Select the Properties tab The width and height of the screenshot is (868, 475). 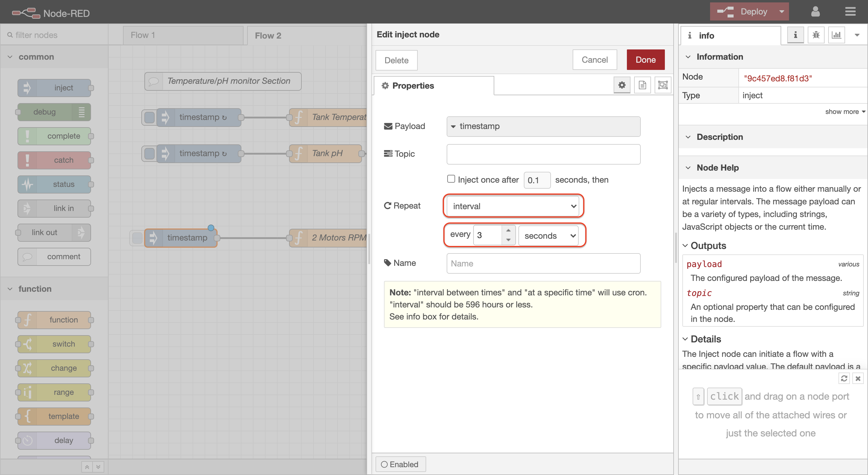[434, 86]
